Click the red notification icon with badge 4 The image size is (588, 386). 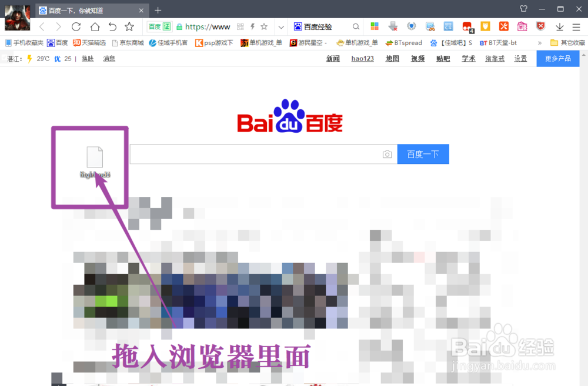coord(467,26)
